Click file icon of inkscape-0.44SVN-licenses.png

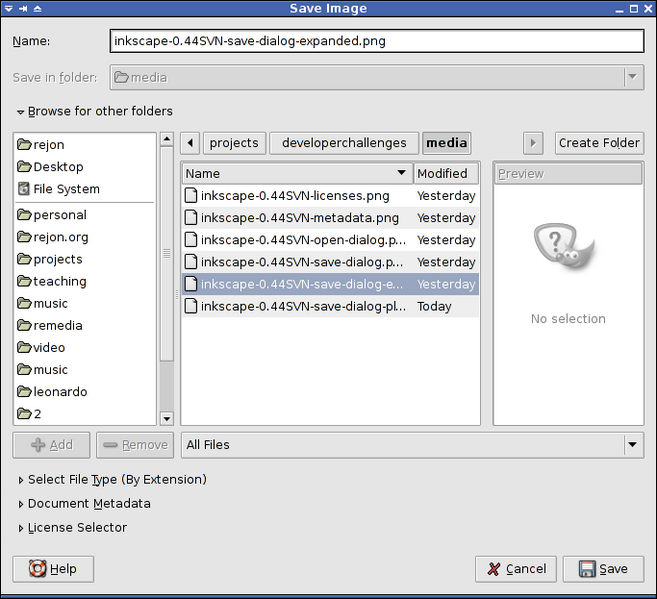coord(191,196)
